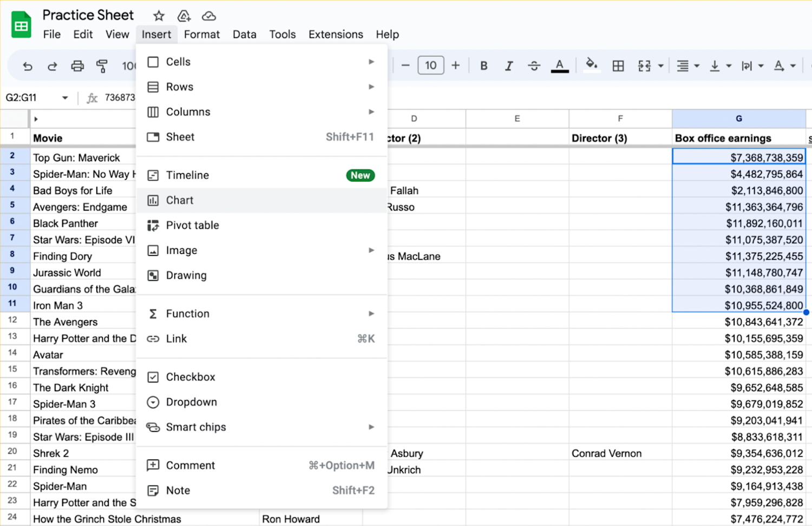The height and width of the screenshot is (526, 812).
Task: Open the fill color bucket
Action: pyautogui.click(x=592, y=65)
